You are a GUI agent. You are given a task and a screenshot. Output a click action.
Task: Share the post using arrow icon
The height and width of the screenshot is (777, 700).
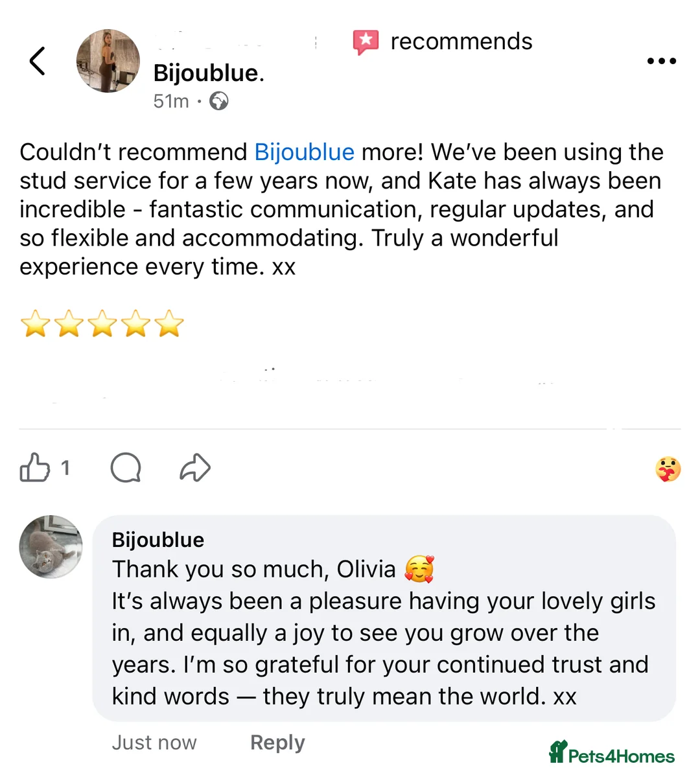(195, 467)
